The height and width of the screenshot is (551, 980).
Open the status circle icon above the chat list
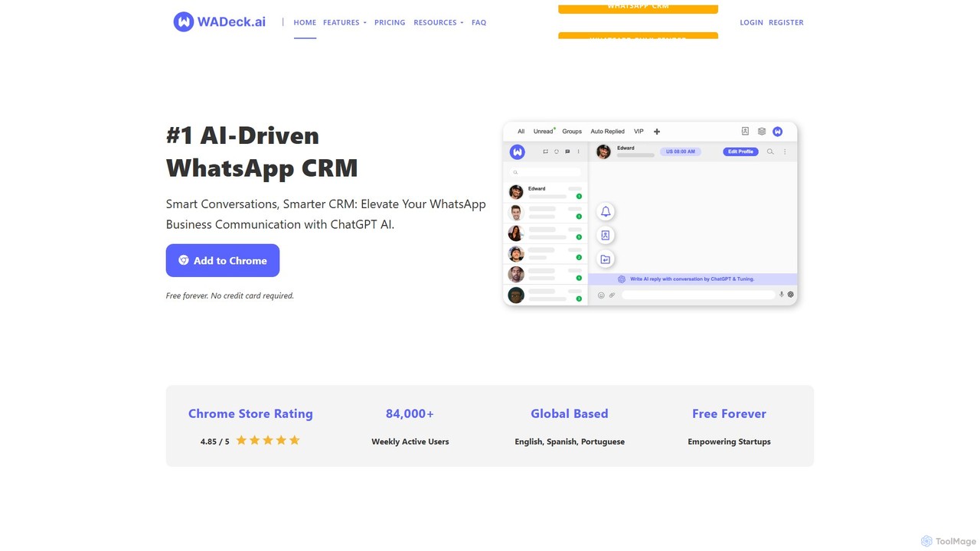(557, 152)
